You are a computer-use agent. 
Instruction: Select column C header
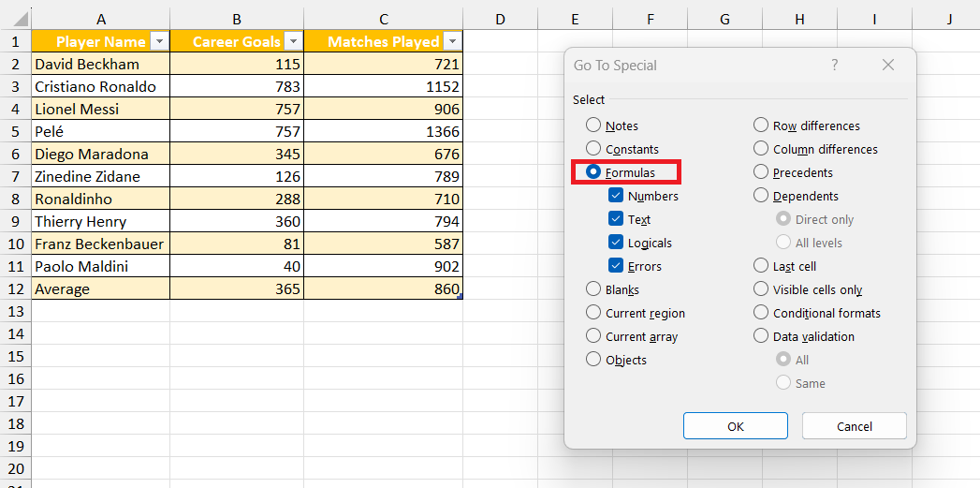pyautogui.click(x=383, y=19)
